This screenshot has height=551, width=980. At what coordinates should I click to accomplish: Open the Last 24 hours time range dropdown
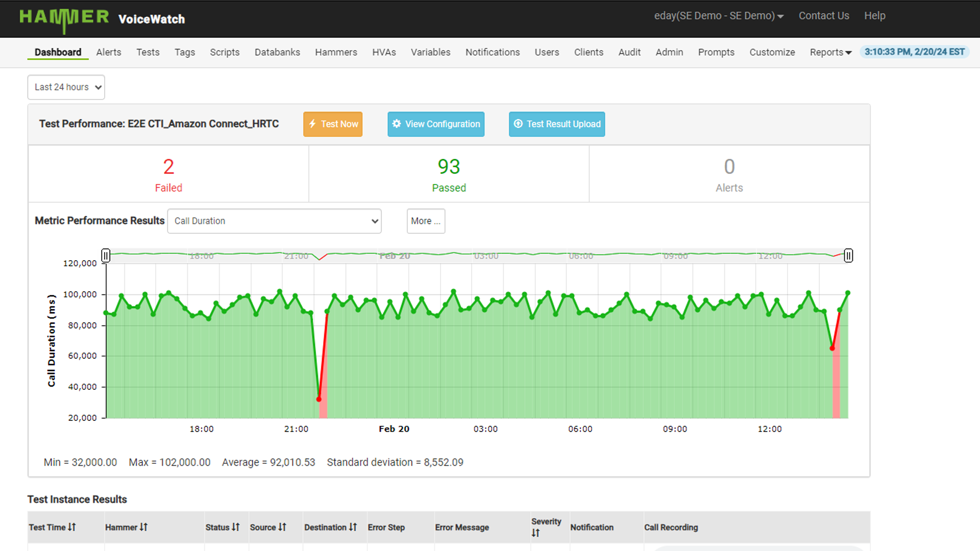(x=66, y=87)
